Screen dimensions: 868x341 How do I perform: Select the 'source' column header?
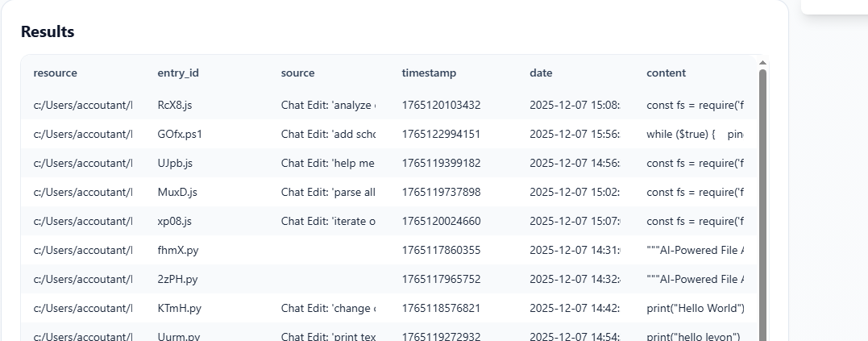coord(297,73)
